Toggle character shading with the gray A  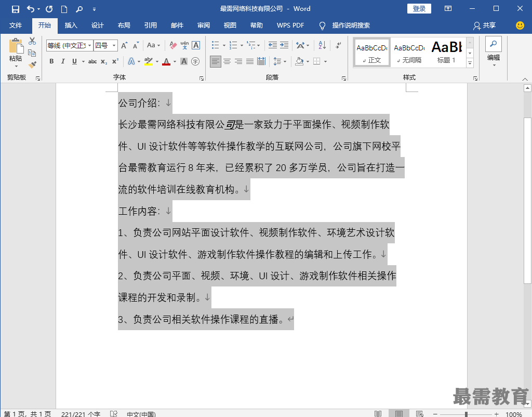click(x=183, y=61)
